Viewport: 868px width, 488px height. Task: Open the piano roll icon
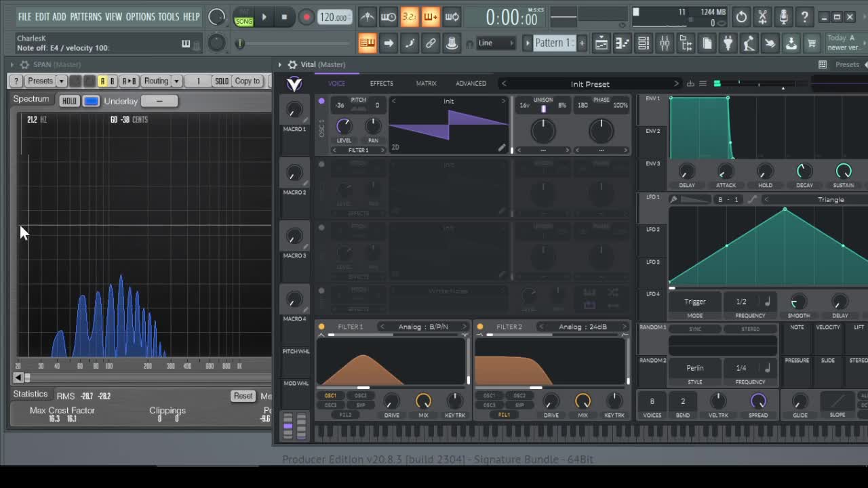622,43
